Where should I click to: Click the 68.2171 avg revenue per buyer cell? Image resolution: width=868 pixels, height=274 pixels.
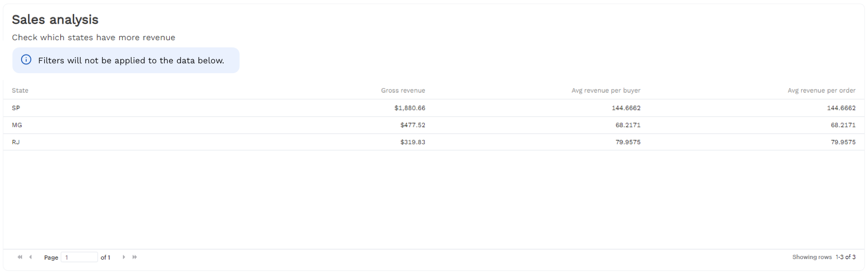tap(628, 125)
